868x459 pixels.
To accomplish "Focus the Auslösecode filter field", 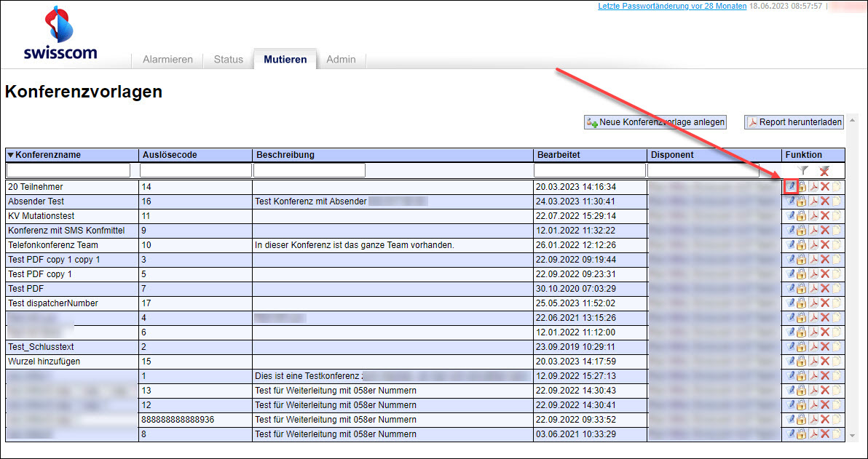I will (195, 170).
